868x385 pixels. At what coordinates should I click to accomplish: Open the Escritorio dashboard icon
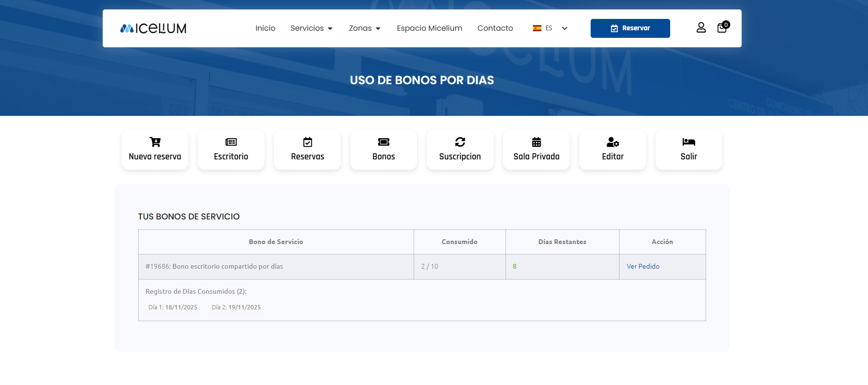click(x=231, y=142)
